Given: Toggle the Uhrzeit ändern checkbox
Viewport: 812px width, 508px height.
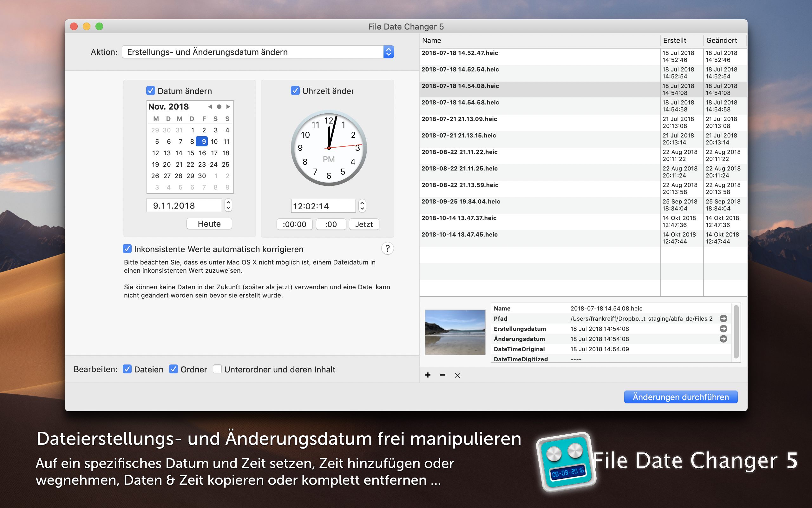Looking at the screenshot, I should pyautogui.click(x=295, y=91).
